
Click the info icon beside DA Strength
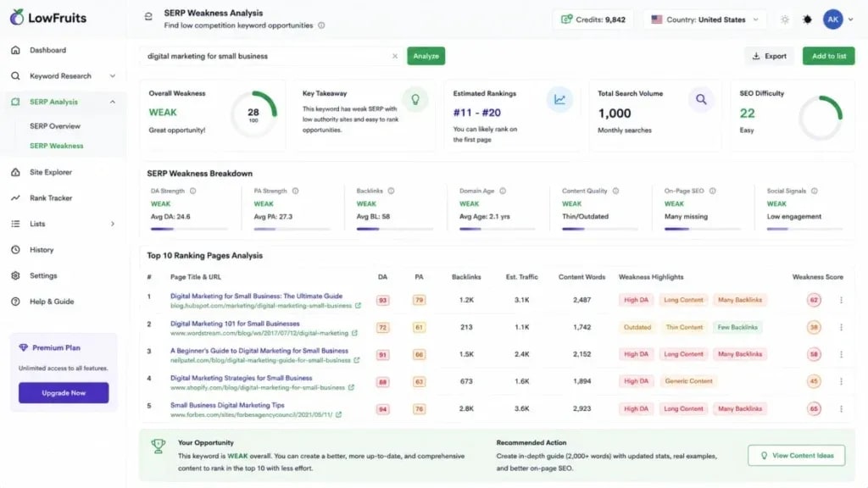[x=192, y=191]
